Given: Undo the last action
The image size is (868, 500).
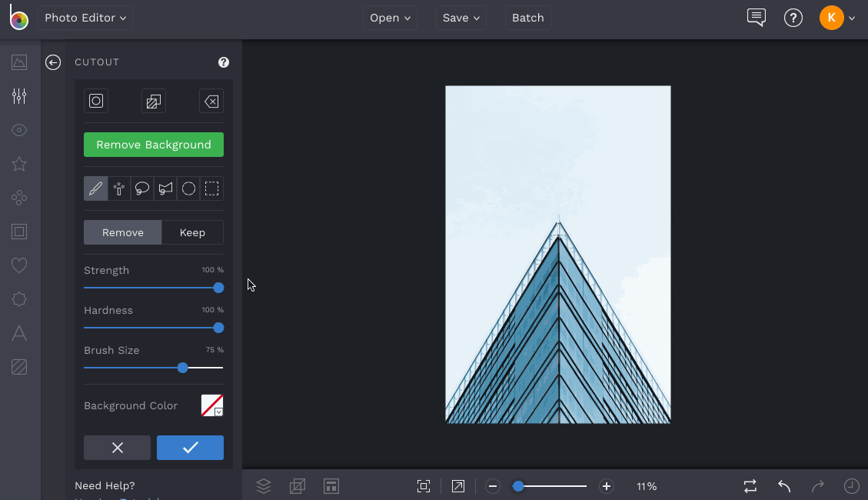Looking at the screenshot, I should tap(784, 486).
